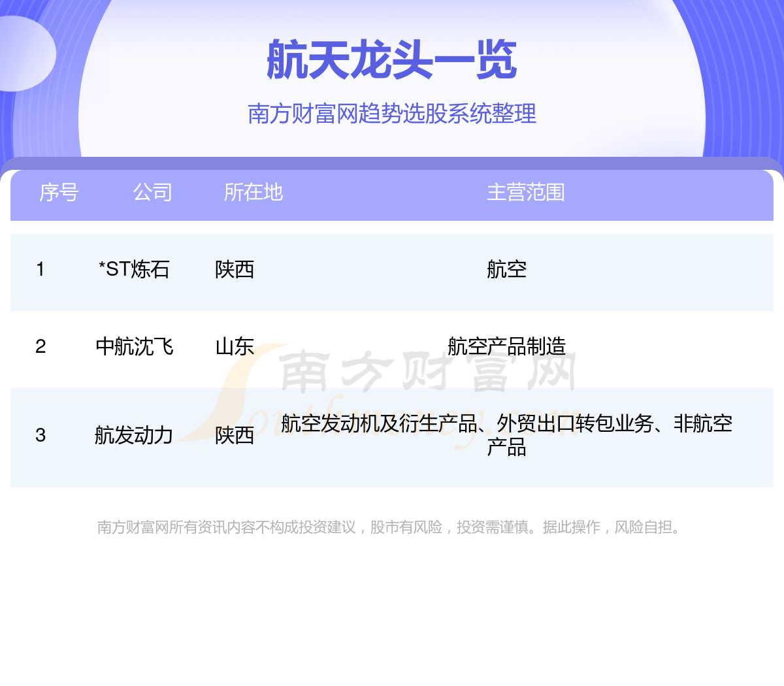784x686 pixels.
Task: Select row number 3 cell
Action: coord(41,435)
